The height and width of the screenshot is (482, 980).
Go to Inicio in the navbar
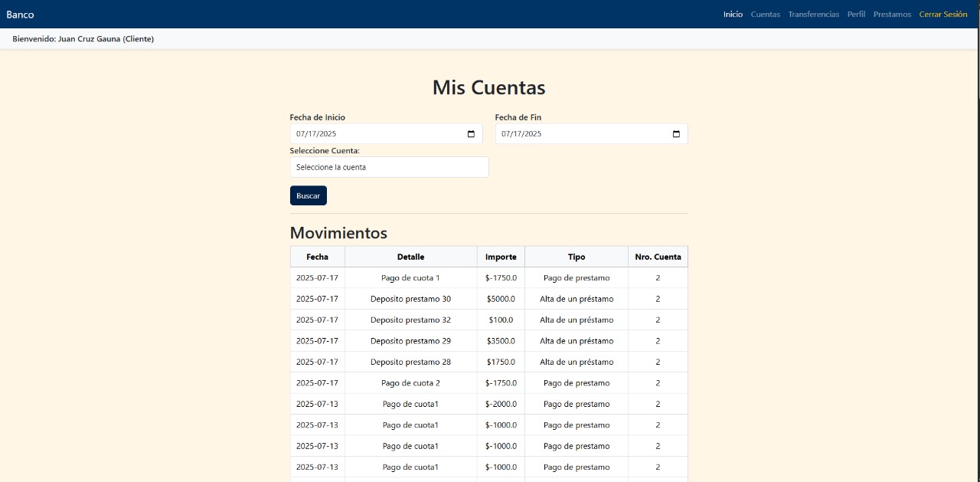click(733, 15)
